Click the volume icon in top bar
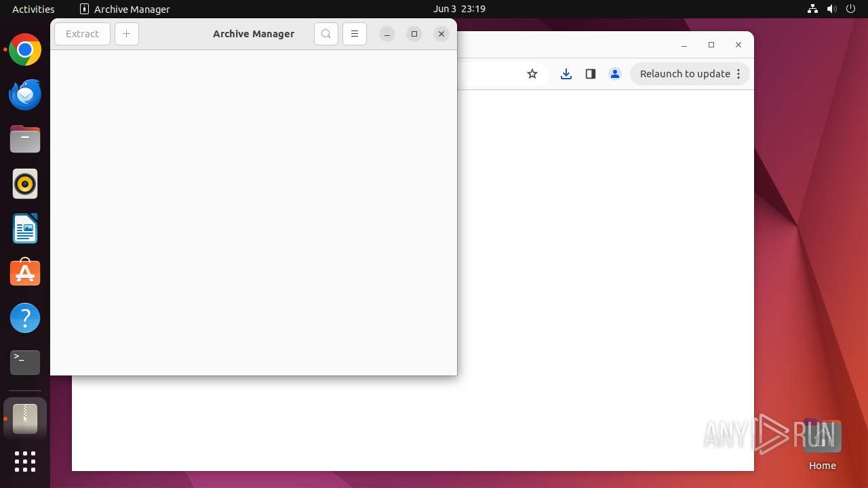Screen dimensions: 868x488 click(832, 9)
